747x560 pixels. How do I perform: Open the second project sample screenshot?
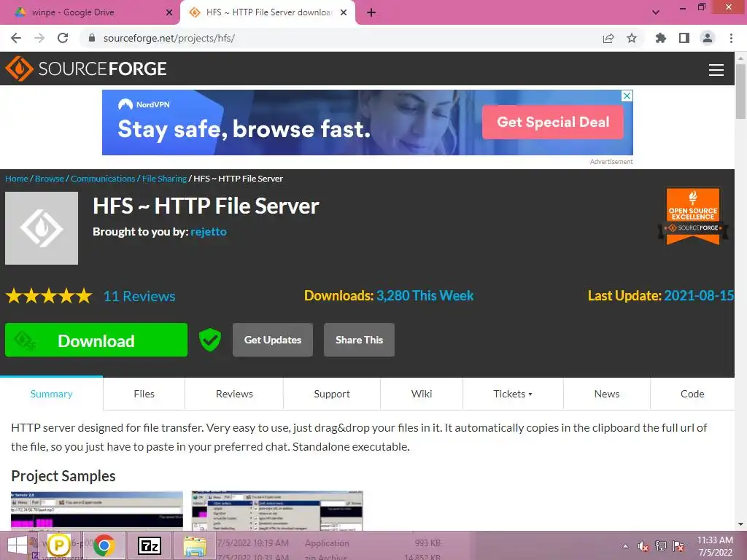[x=277, y=511]
